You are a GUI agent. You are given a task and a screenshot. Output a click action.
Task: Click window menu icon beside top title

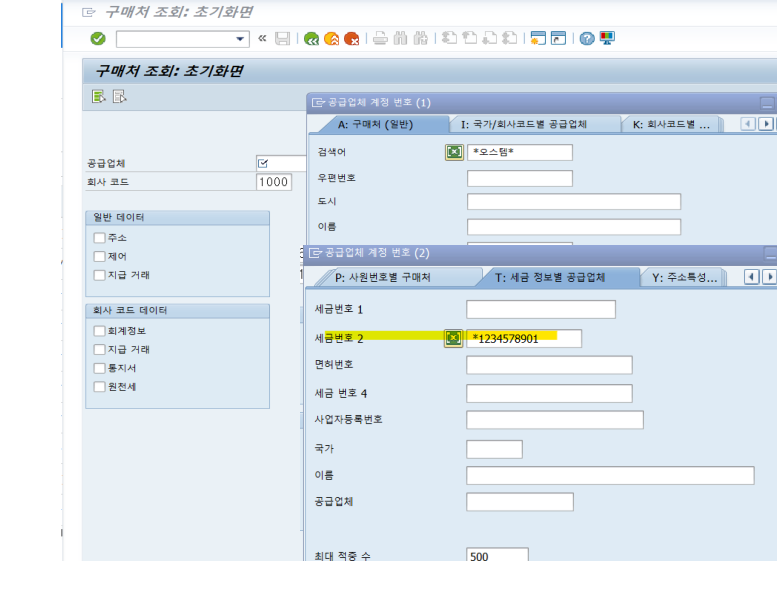(x=89, y=12)
